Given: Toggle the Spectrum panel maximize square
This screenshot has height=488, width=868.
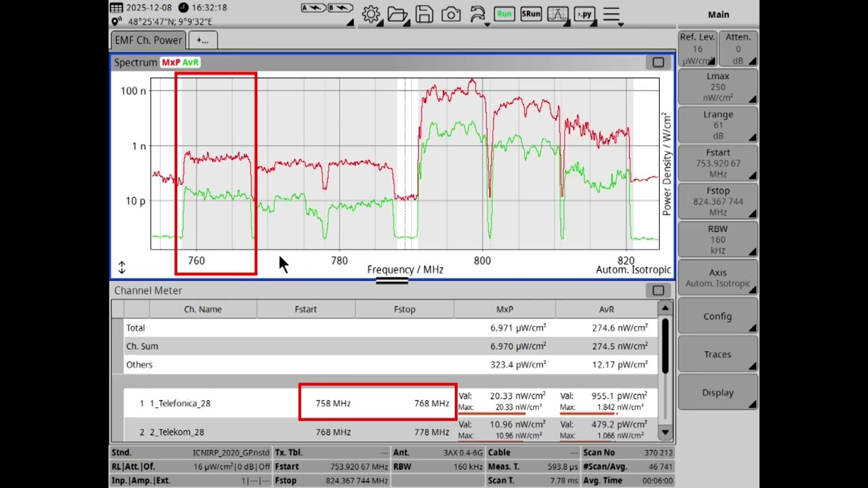Looking at the screenshot, I should [x=658, y=62].
